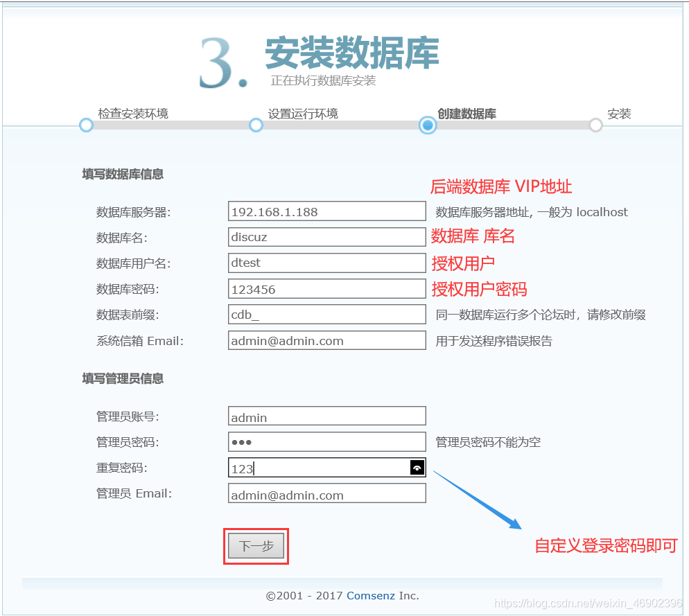
Task: Click the 数据库服务器 label text
Action: pyautogui.click(x=133, y=212)
